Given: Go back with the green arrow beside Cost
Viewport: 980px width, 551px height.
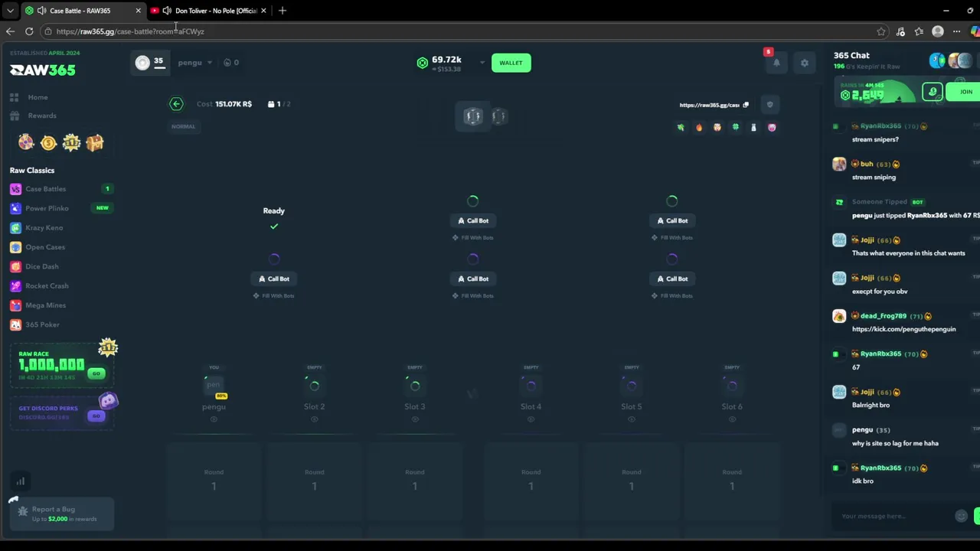Looking at the screenshot, I should click(176, 104).
